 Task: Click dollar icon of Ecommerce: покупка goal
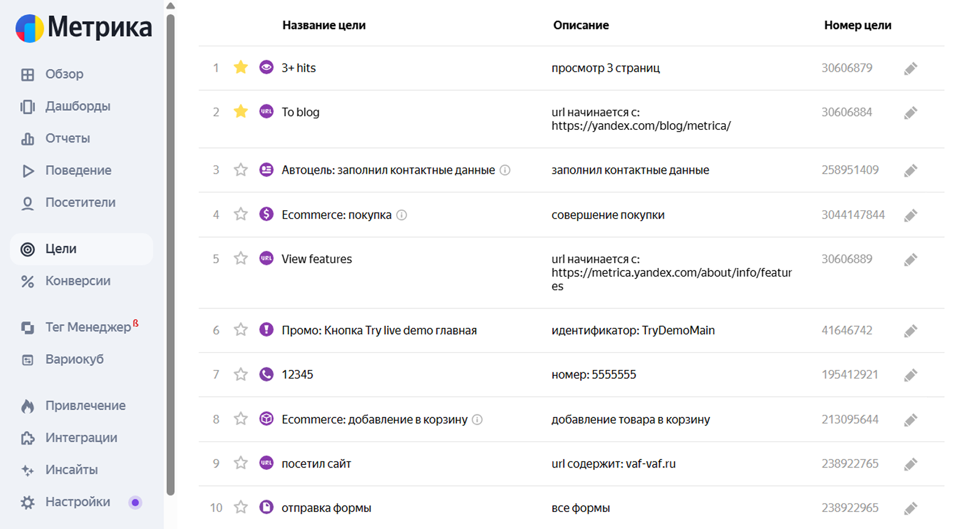coord(266,215)
